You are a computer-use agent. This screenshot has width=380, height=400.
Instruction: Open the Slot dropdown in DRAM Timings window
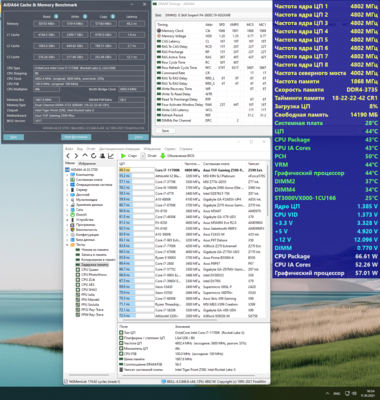tap(217, 15)
